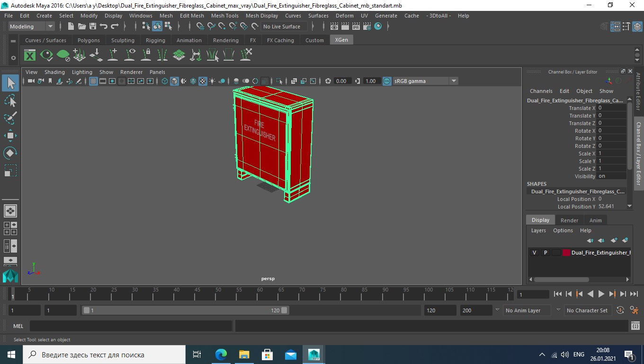644x364 pixels.
Task: Open No Character Set dropdown
Action: point(588,310)
